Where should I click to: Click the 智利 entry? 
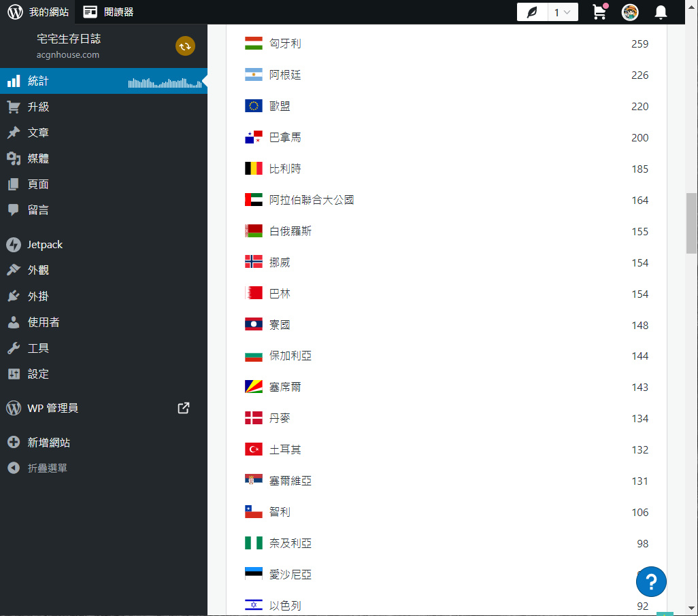point(446,512)
